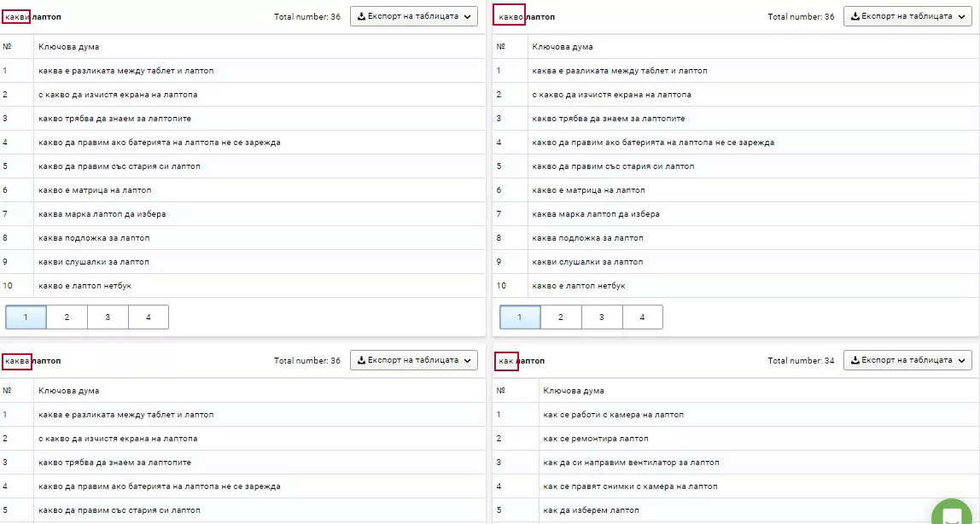Click "Ключова дума" header in "каква лаптоп" panel
Viewport: 980px width, 524px height.
point(69,391)
